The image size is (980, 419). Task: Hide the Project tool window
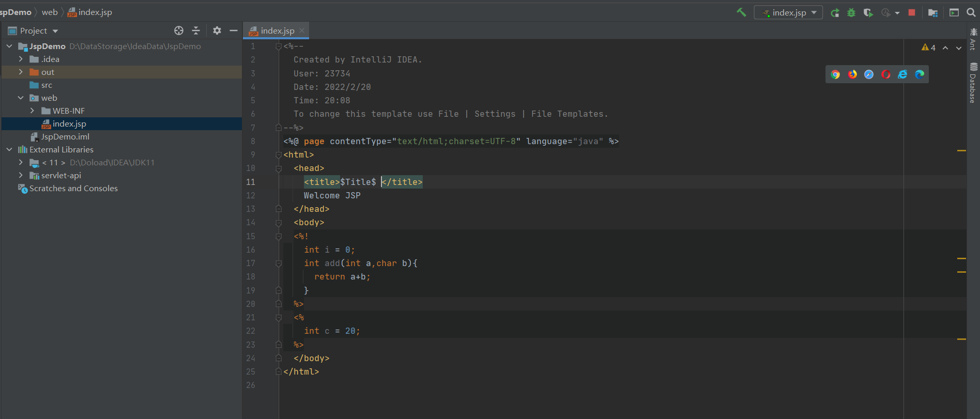[234, 30]
